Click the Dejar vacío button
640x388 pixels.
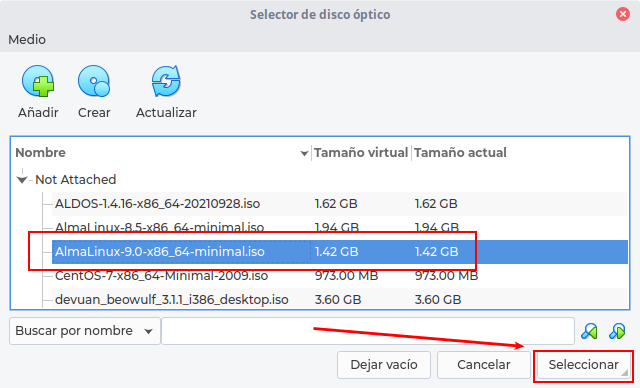coord(384,365)
